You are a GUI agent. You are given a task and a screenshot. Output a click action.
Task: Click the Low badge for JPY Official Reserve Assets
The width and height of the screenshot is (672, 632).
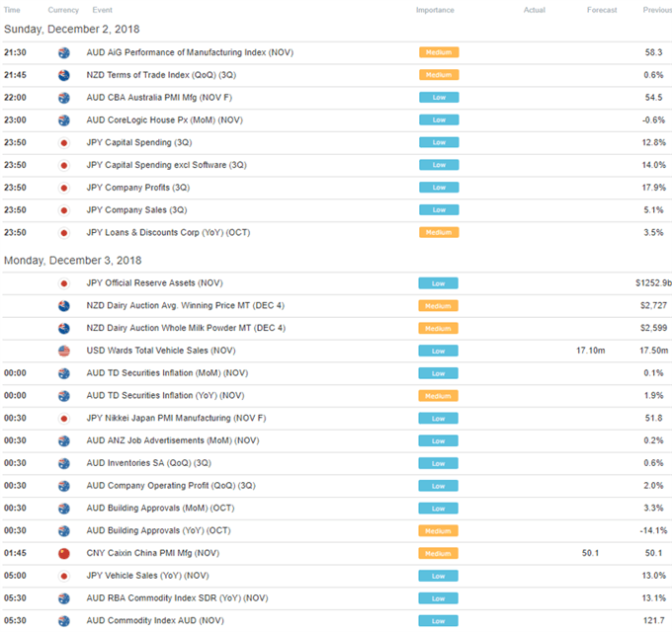[x=439, y=283]
